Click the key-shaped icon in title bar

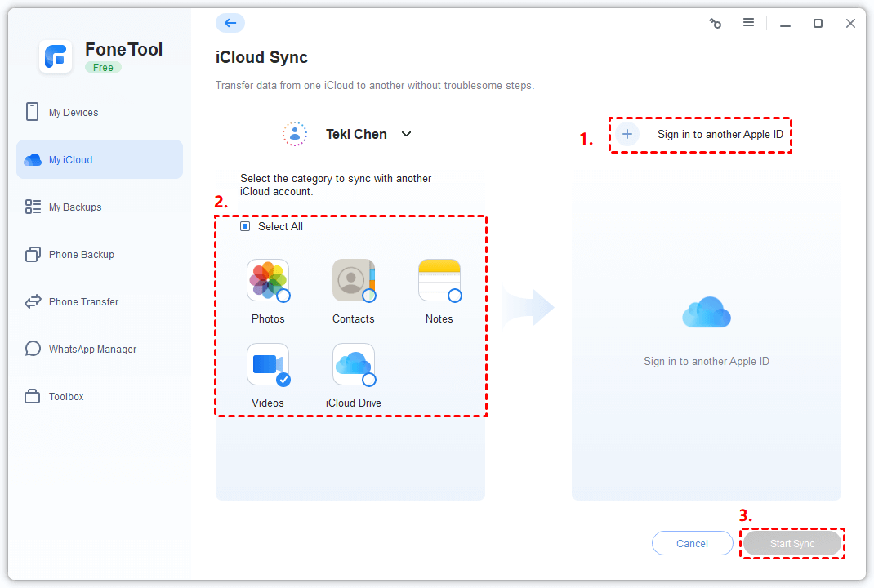coord(716,23)
